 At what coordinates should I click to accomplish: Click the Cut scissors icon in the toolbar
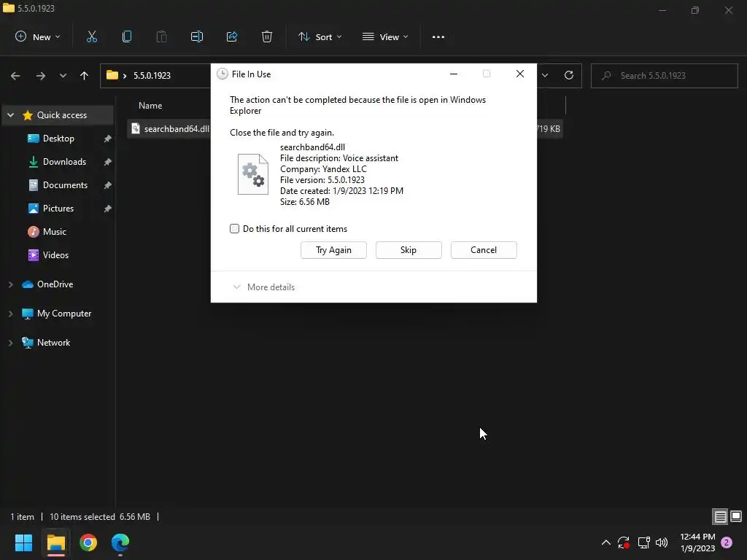click(x=92, y=36)
